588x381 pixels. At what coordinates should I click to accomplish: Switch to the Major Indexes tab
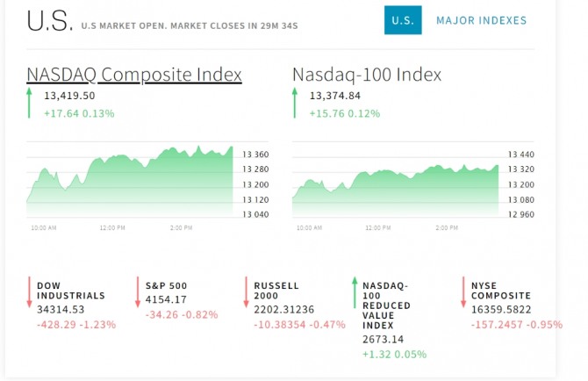pyautogui.click(x=481, y=20)
